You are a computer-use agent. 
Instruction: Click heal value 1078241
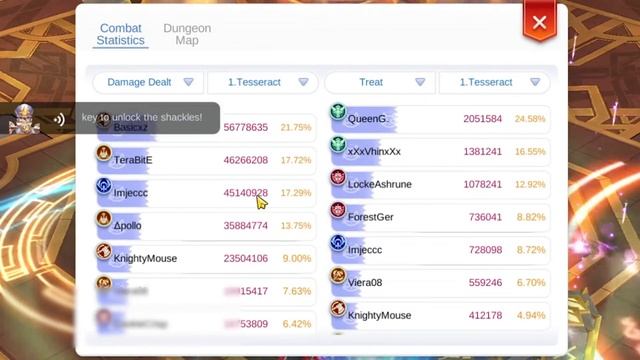[x=483, y=184]
